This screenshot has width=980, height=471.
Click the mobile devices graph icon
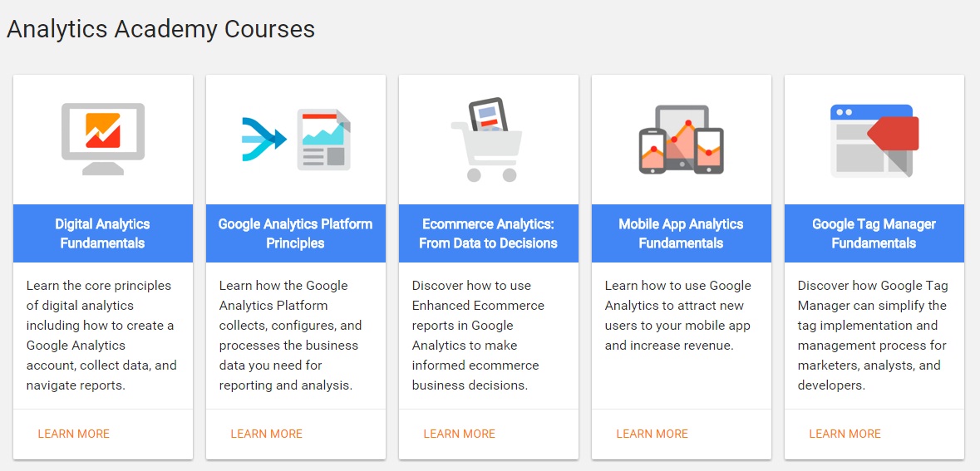click(x=682, y=140)
